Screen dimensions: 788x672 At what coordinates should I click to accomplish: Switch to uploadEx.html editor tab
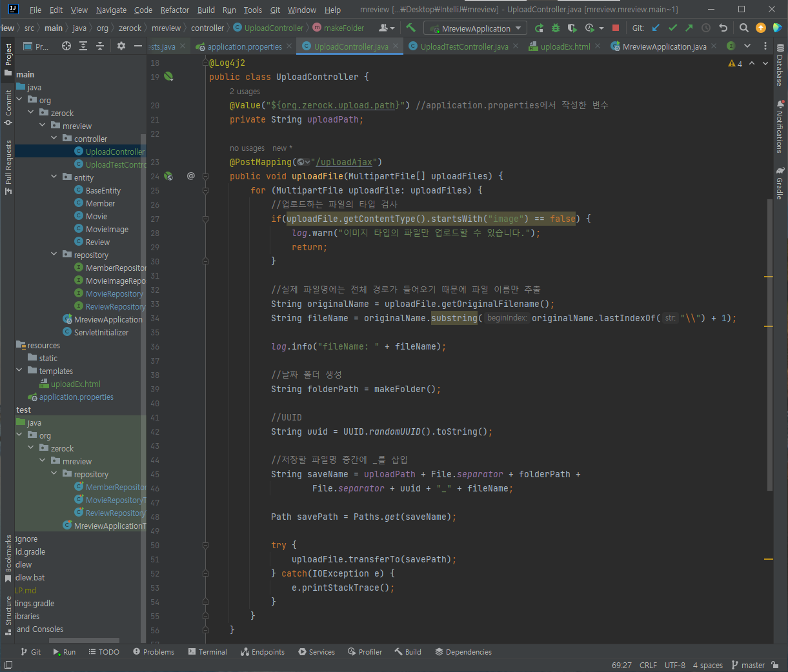[565, 46]
